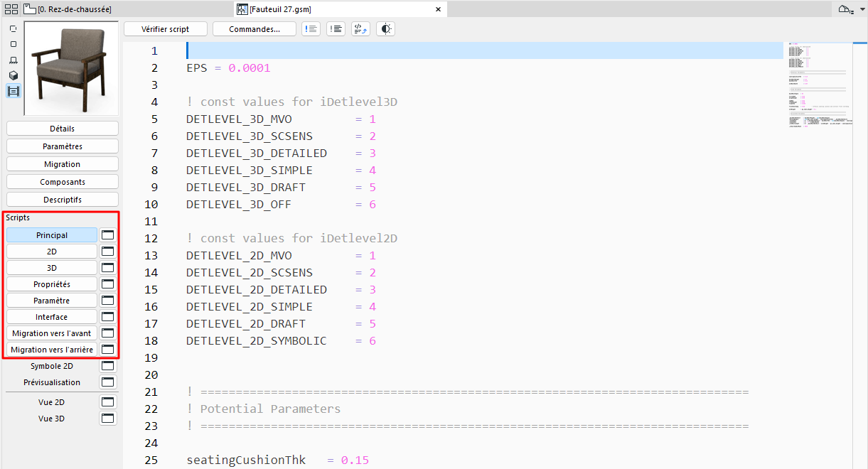868x469 pixels.
Task: Click the Vérifier script button
Action: (165, 28)
